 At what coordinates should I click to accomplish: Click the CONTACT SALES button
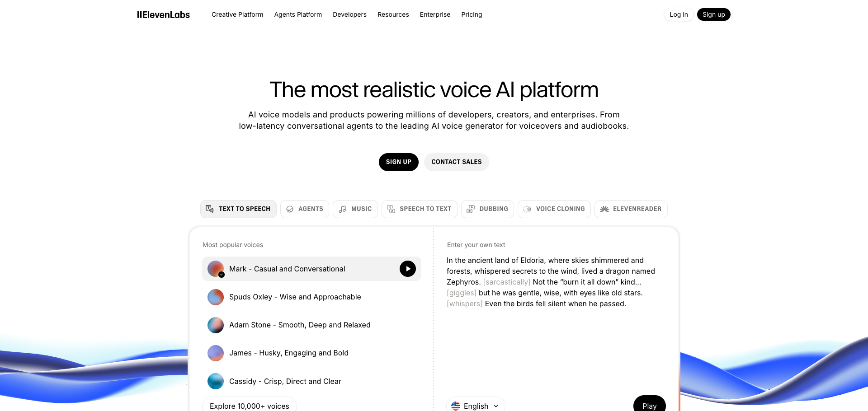tap(456, 162)
